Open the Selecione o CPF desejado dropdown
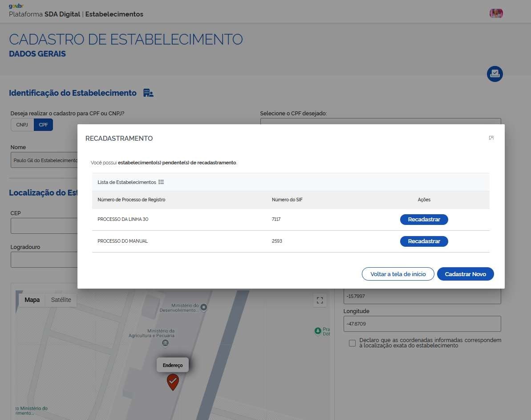This screenshot has width=531, height=420. [380, 122]
